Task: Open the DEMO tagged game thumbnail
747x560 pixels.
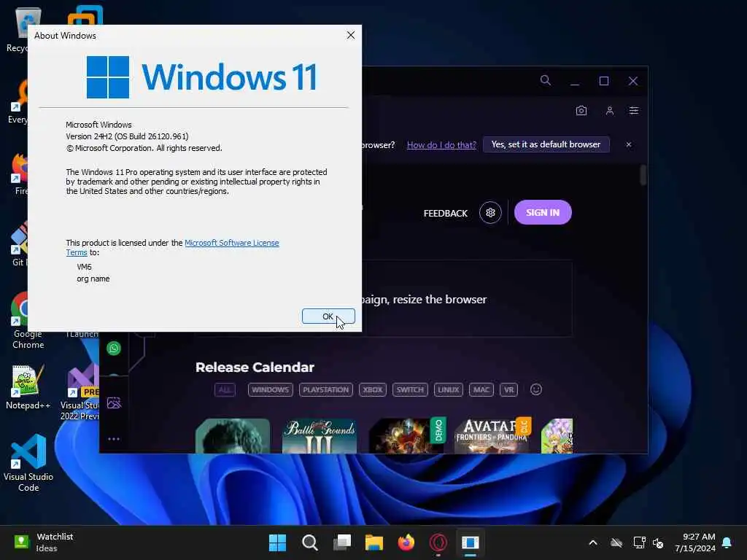Action: (x=406, y=436)
